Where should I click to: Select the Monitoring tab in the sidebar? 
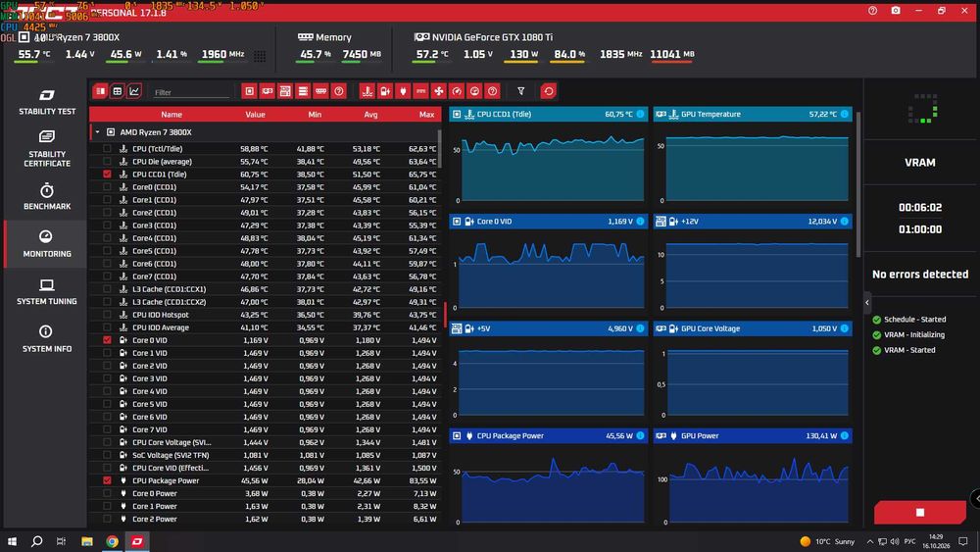click(x=47, y=244)
